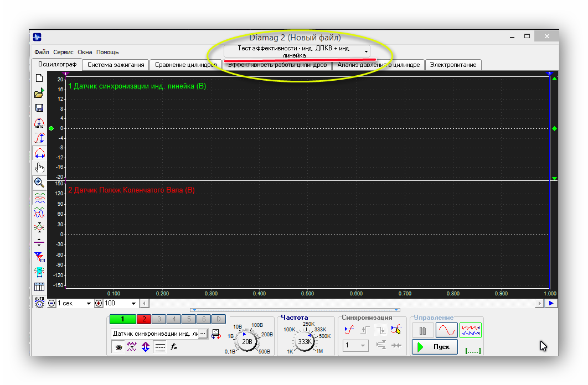Viewport: 588px width, 385px height.
Task: Click the cyan waveform measurement icon
Action: pyautogui.click(x=39, y=272)
